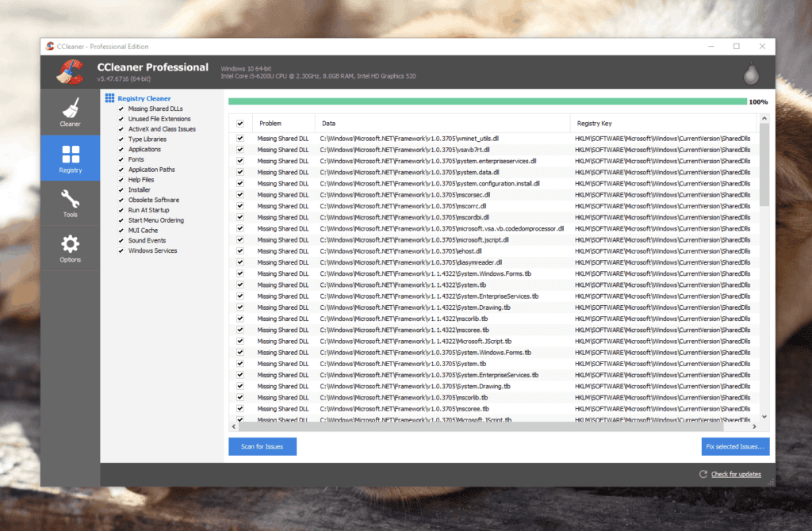The image size is (812, 531).
Task: Click the refresh icon beside Check for updates
Action: pyautogui.click(x=703, y=474)
